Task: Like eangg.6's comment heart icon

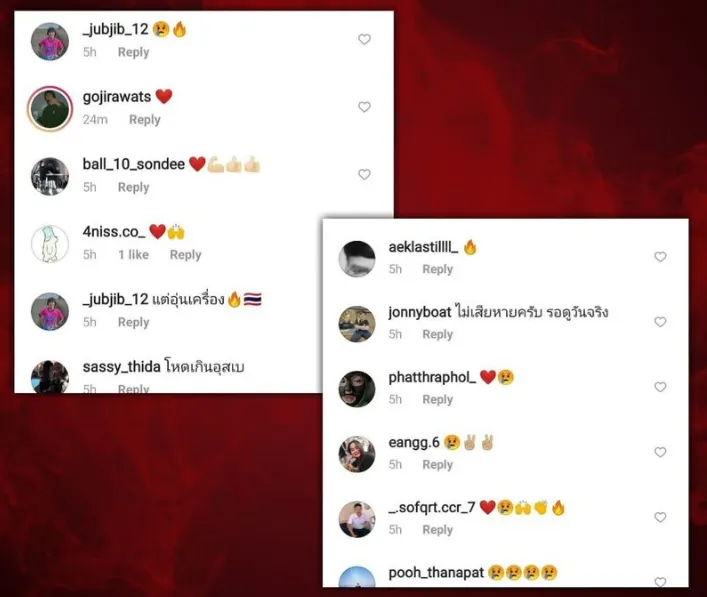Action: click(x=660, y=452)
